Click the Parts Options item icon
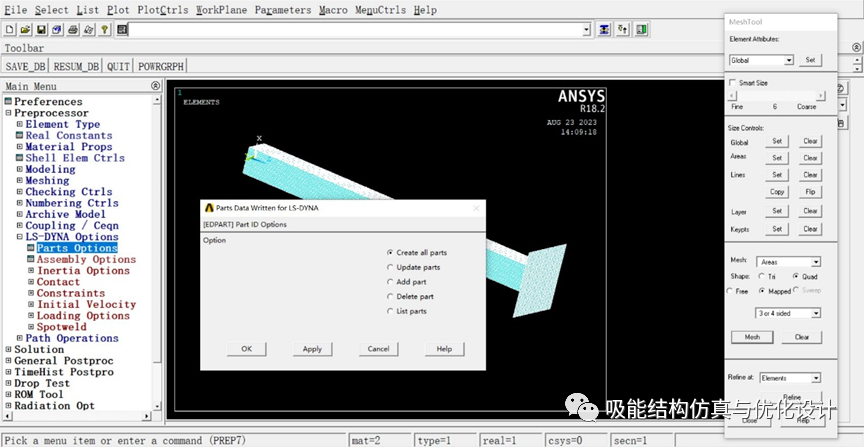The height and width of the screenshot is (447, 864). tap(31, 248)
